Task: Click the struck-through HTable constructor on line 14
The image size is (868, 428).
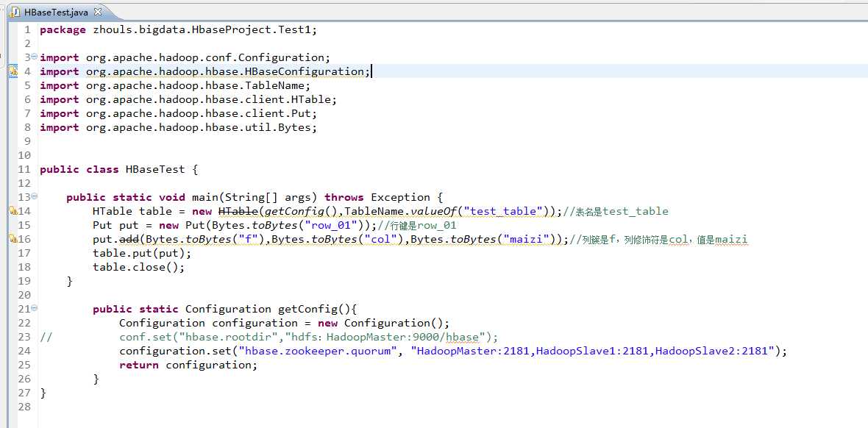Action: 238,211
